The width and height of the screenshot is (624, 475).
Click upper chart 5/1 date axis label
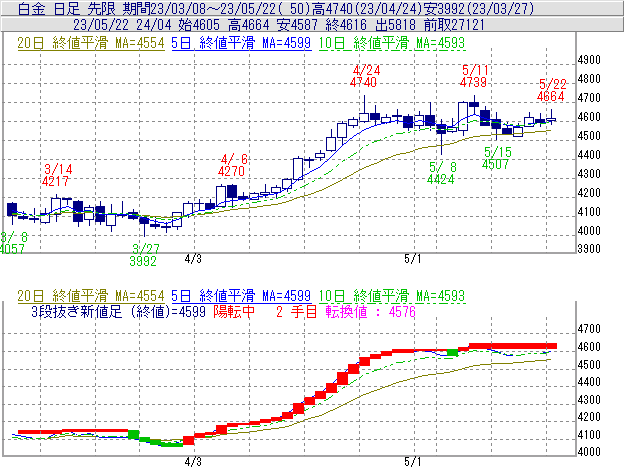413,259
